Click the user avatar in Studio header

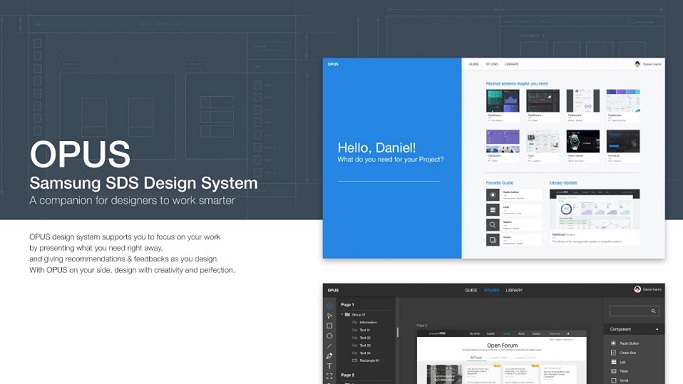[637, 289]
